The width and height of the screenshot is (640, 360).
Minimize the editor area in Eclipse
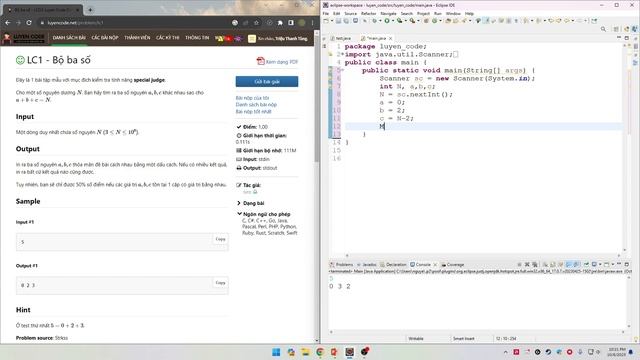(619, 38)
